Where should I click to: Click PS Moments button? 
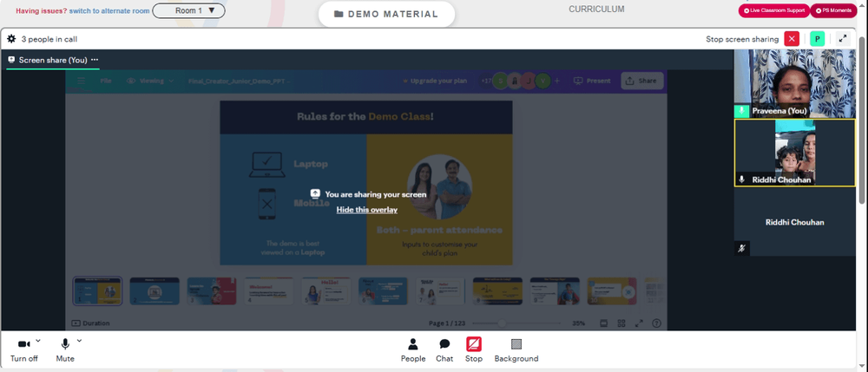tap(833, 10)
